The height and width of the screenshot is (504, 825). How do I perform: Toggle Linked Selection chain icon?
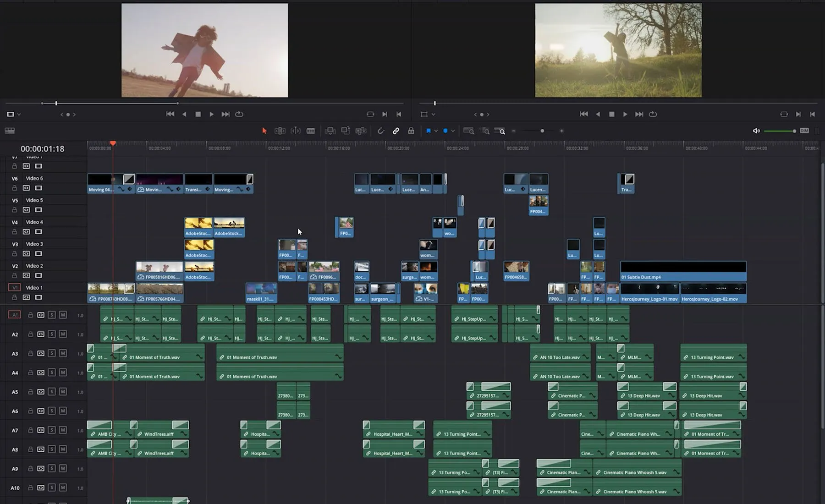396,131
